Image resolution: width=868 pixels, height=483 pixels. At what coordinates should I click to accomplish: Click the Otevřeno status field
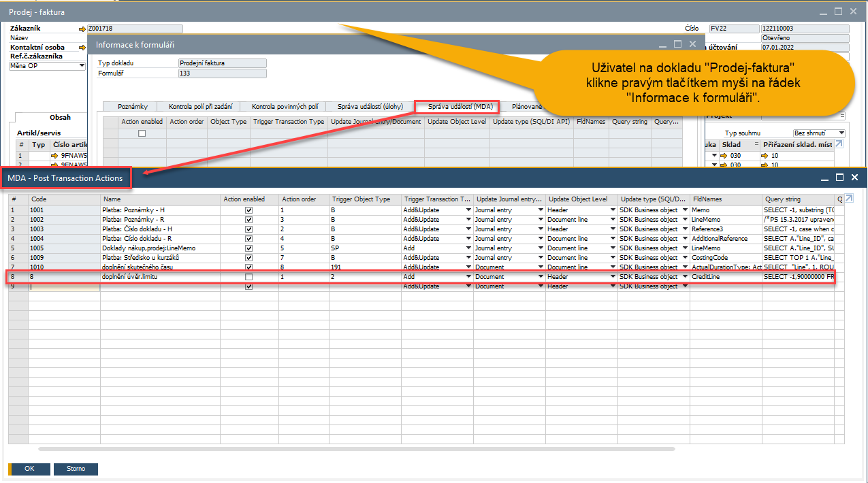pos(805,38)
